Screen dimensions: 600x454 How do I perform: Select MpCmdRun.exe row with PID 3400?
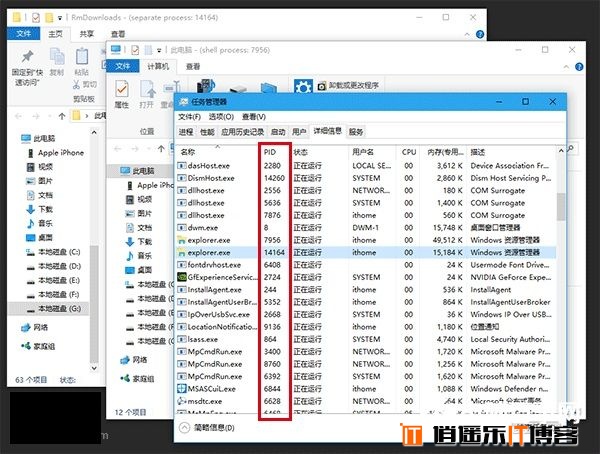pos(366,351)
